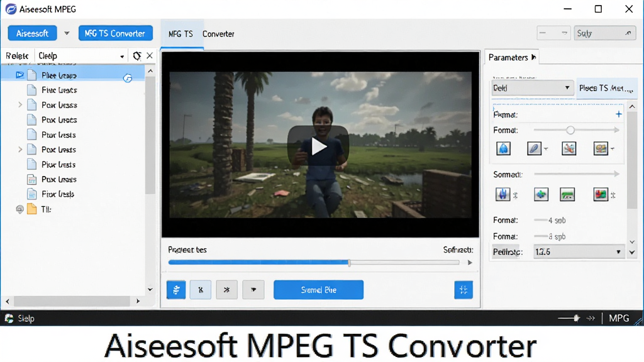Click the asterisk tool button below preview
The height and width of the screenshot is (362, 644).
pyautogui.click(x=226, y=290)
